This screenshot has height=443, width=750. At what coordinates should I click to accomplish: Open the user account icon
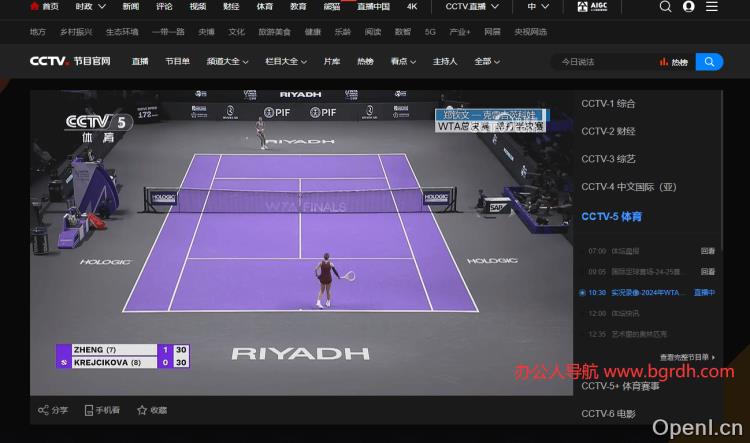coord(689,6)
